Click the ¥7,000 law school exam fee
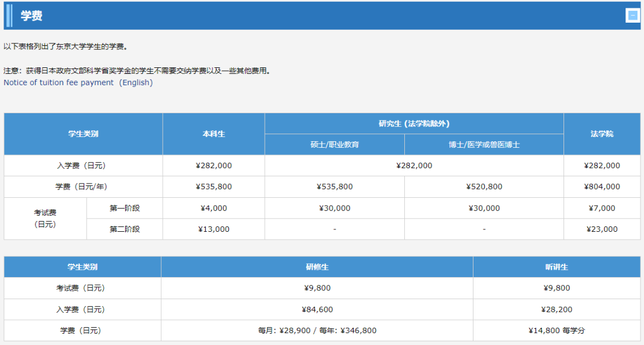The image size is (644, 345). point(602,209)
